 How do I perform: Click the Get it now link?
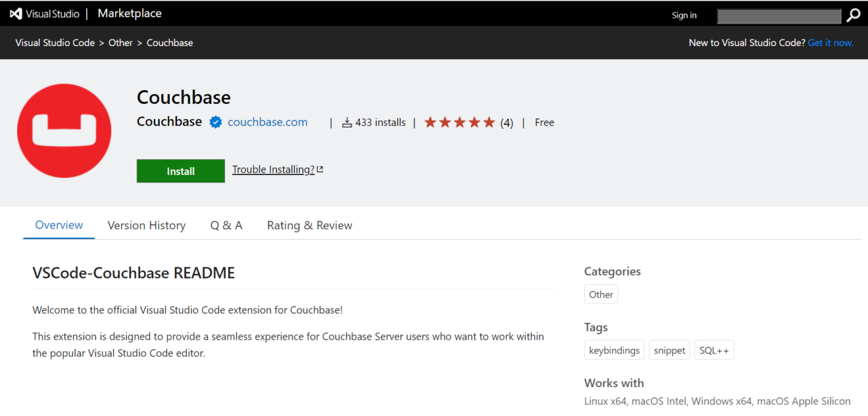pos(831,42)
